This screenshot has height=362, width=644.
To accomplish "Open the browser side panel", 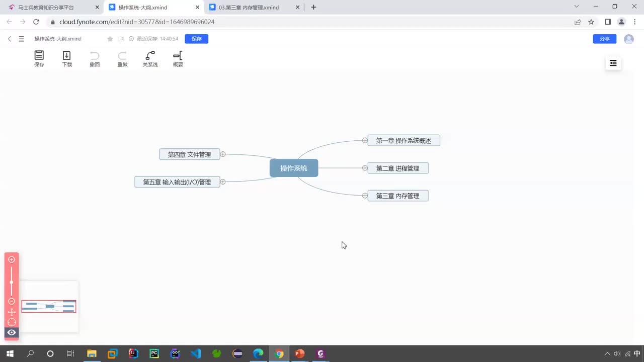I will [608, 22].
